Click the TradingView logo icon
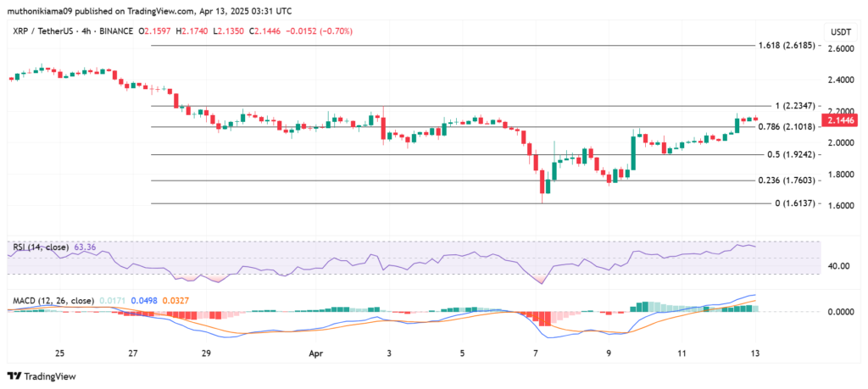Image resolution: width=868 pixels, height=389 pixels. click(x=14, y=376)
